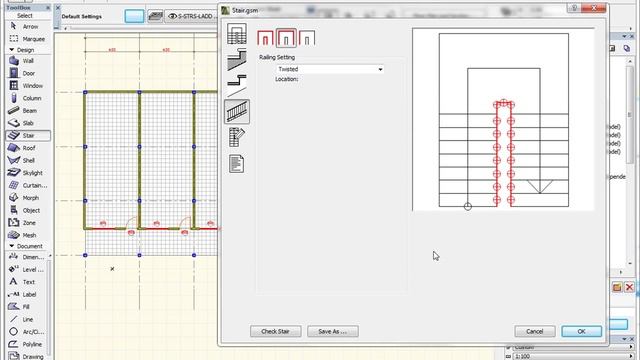Choose the Mesh tool

pyautogui.click(x=28, y=235)
